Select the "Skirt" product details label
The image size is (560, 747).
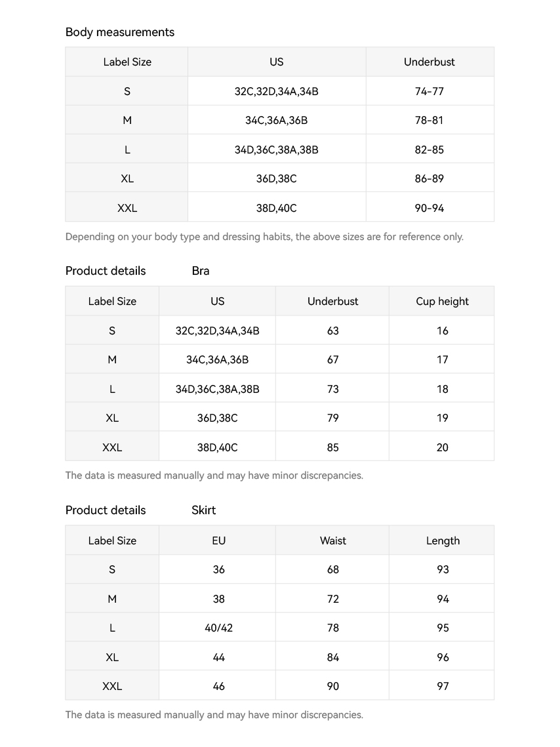coord(203,510)
